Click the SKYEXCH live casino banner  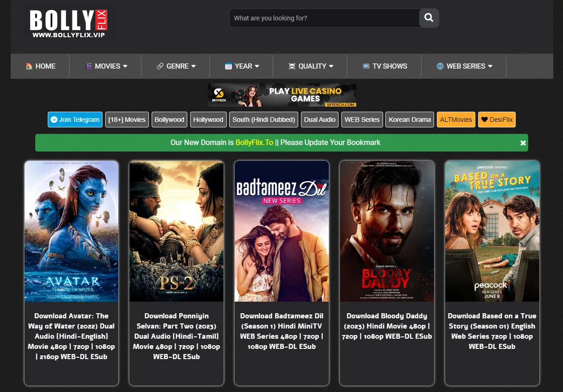[x=281, y=95]
